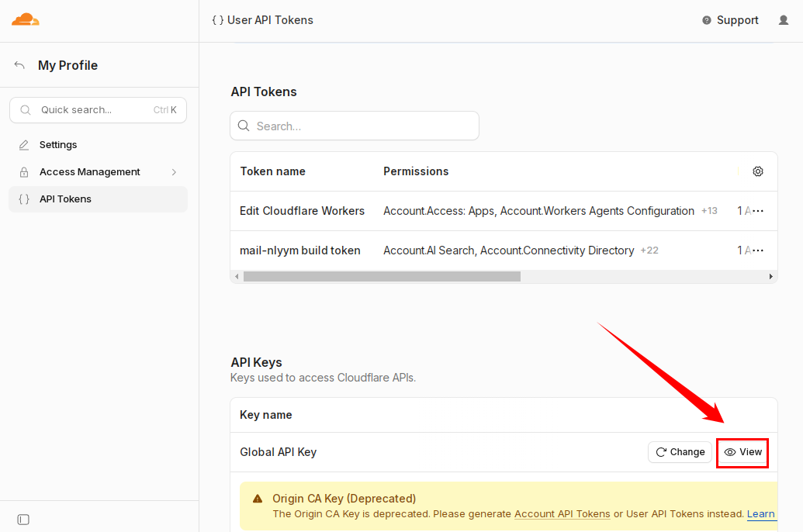Expand Access Management chevron
This screenshot has height=532, width=803.
tap(174, 172)
